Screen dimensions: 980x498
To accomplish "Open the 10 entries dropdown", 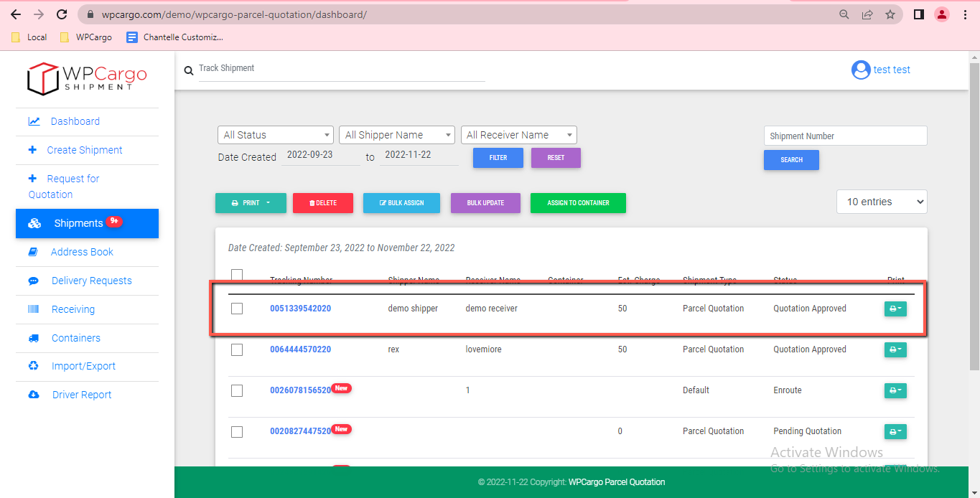I will pos(882,202).
